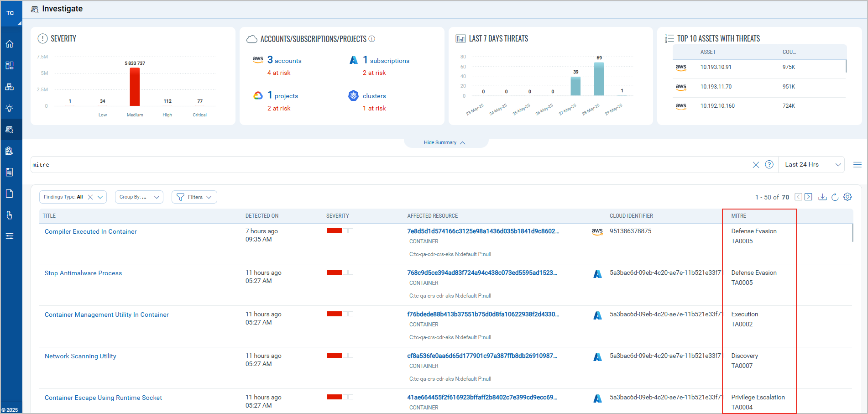The height and width of the screenshot is (414, 868).
Task: Click severity indicator for Compiler Executed row
Action: [340, 231]
